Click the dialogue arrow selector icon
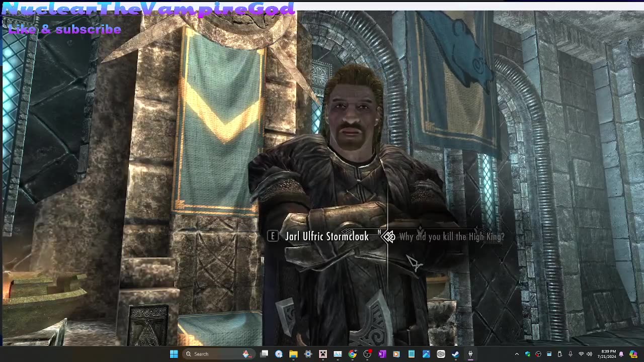Screen dimensions: 644x362 pyautogui.click(x=388, y=236)
